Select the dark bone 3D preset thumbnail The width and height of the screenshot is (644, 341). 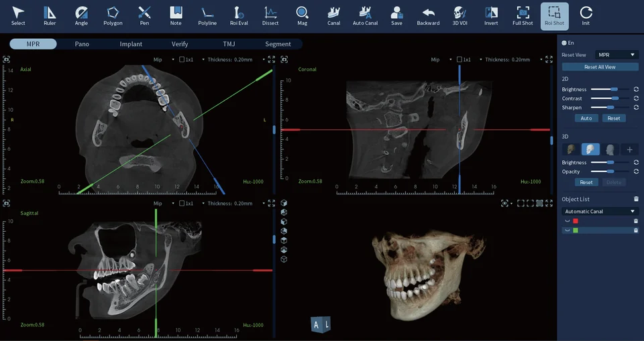click(x=571, y=149)
